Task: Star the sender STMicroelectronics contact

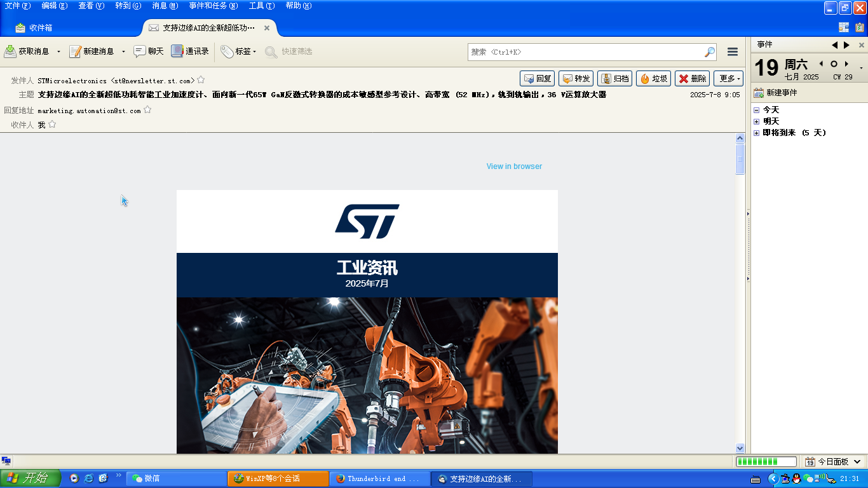Action: point(201,80)
